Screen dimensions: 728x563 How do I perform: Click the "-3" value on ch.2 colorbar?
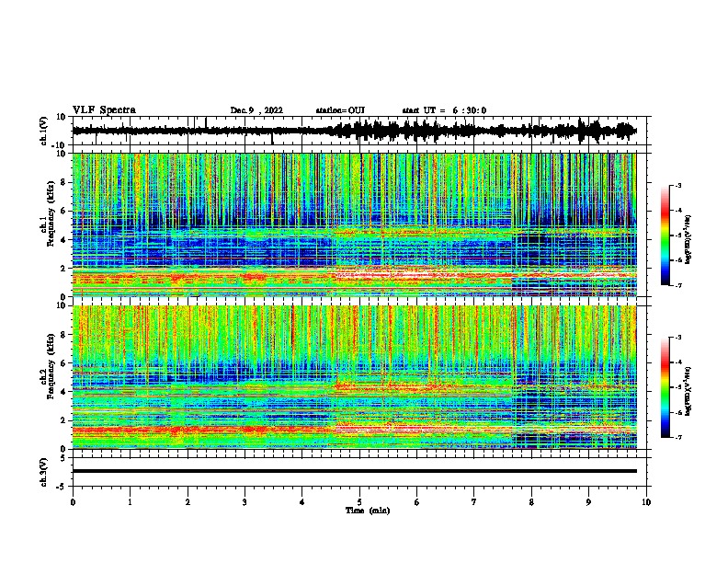[677, 338]
